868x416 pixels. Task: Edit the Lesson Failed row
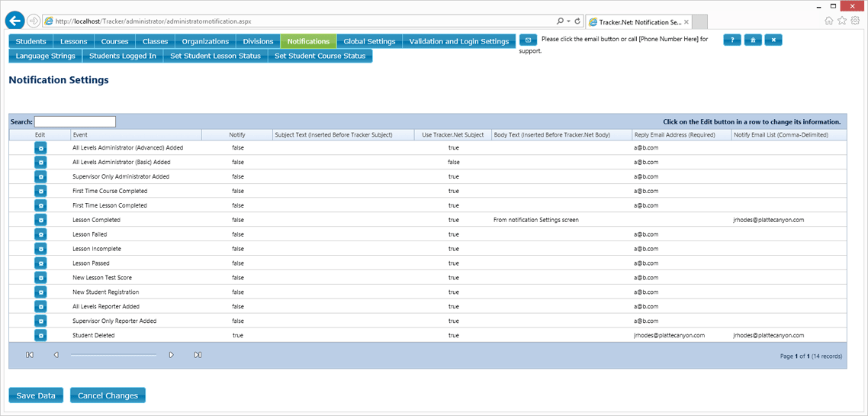(x=40, y=234)
